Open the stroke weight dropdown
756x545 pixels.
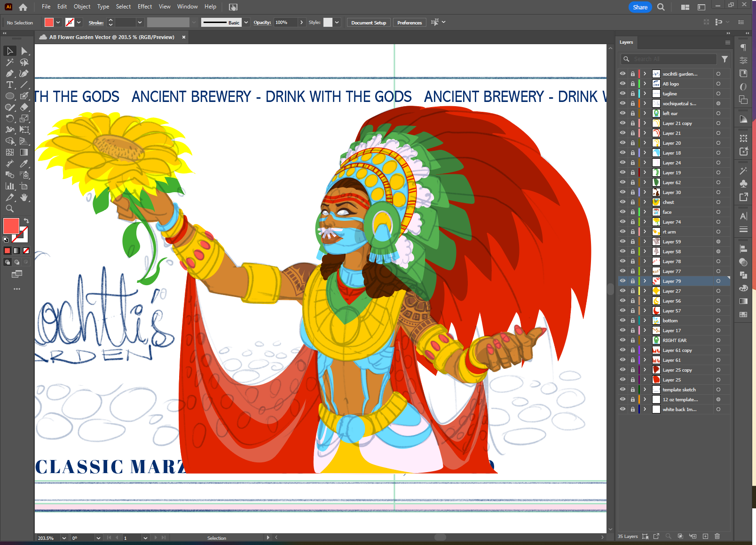pos(140,22)
